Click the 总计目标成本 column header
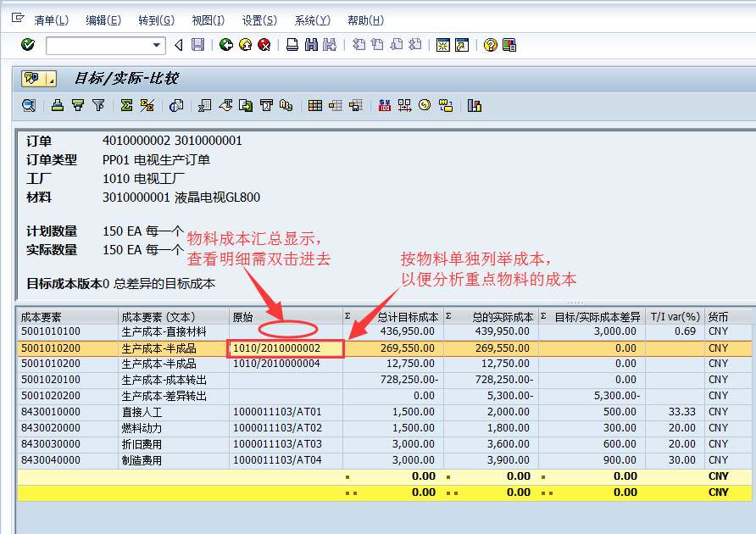The height and width of the screenshot is (534, 756). (393, 317)
